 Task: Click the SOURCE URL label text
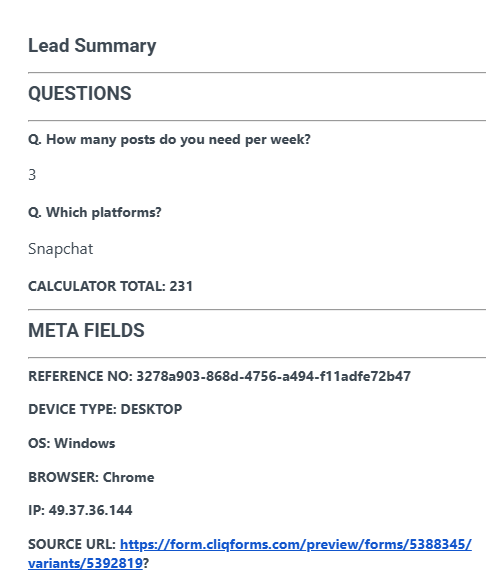click(x=72, y=545)
